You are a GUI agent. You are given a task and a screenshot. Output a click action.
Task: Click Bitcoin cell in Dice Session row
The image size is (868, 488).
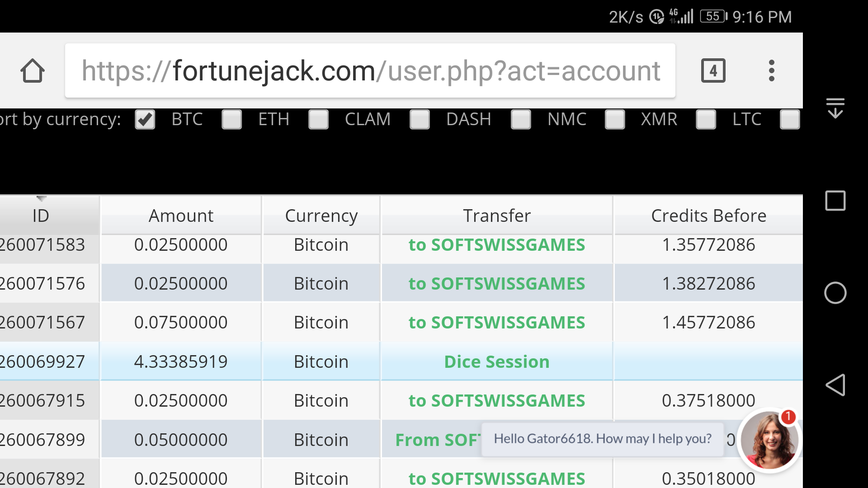(x=321, y=362)
